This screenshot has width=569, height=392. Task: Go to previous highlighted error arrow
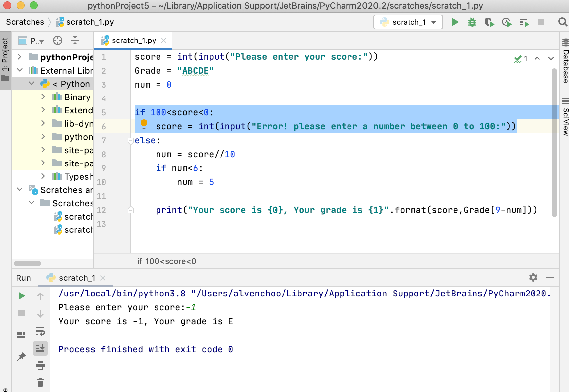537,59
